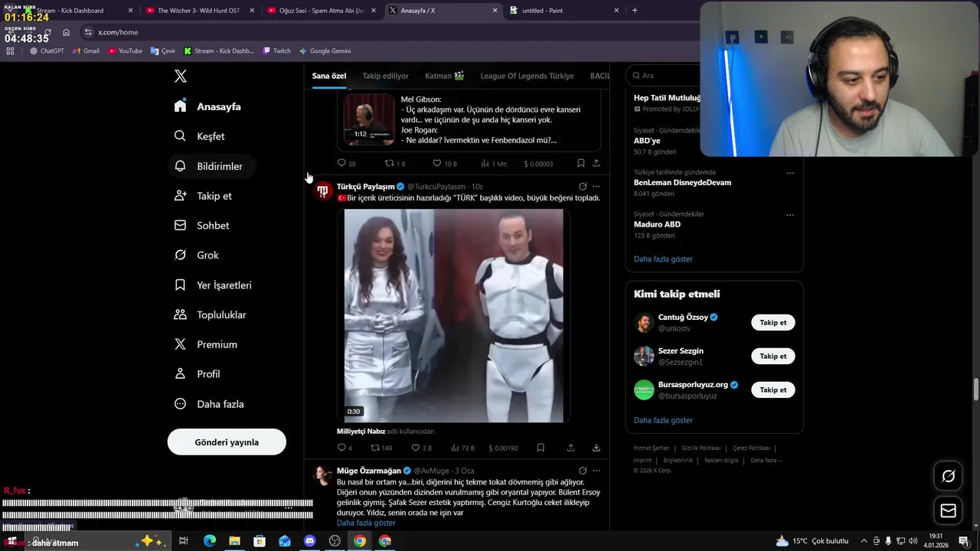The image size is (980, 551).
Task: Open new browser tab
Action: click(x=635, y=11)
